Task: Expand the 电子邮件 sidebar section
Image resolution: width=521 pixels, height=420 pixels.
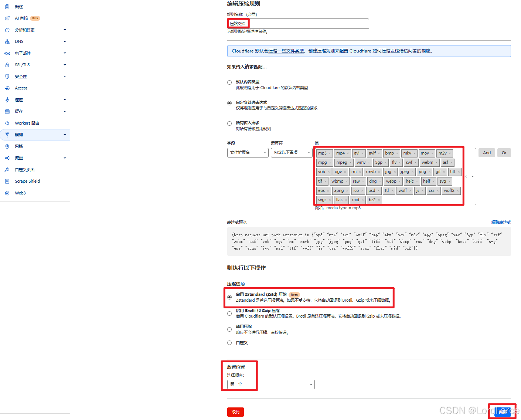Action: [65, 53]
